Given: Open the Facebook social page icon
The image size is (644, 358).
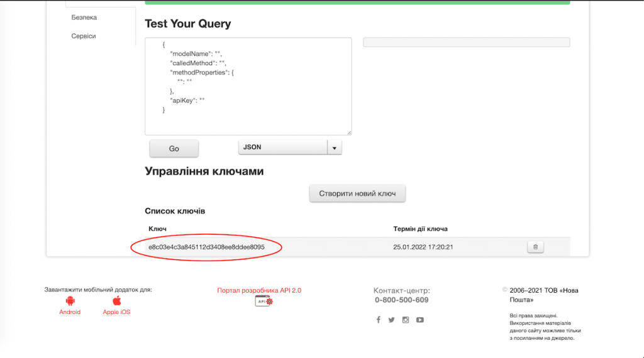Looking at the screenshot, I should (379, 320).
